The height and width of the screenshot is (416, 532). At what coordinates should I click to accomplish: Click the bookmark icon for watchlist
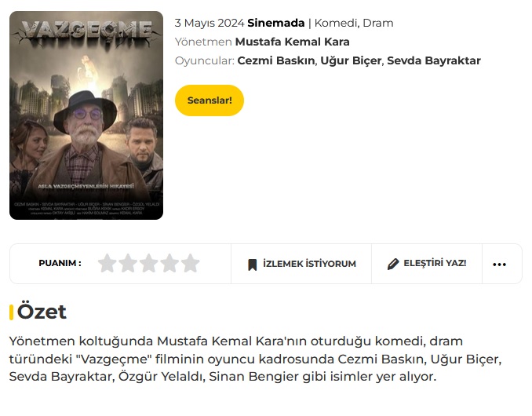coord(252,265)
